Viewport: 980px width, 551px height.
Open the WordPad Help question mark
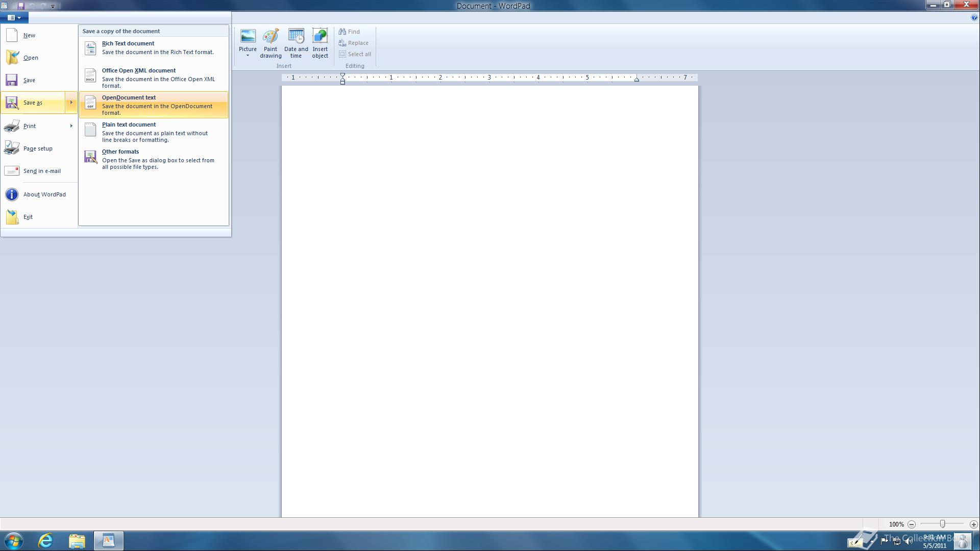(974, 17)
